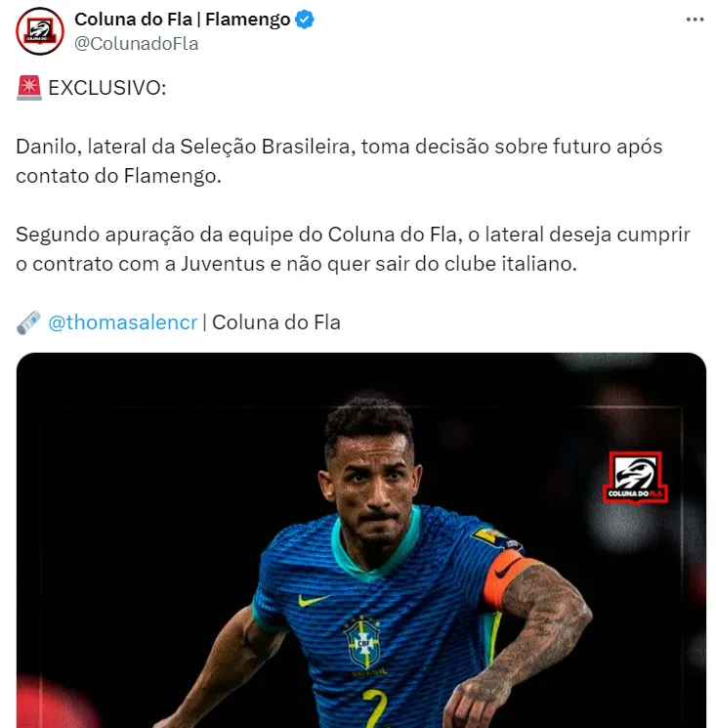716x728 pixels.
Task: Click the EXCLUSIVO: heading text
Action: click(107, 88)
